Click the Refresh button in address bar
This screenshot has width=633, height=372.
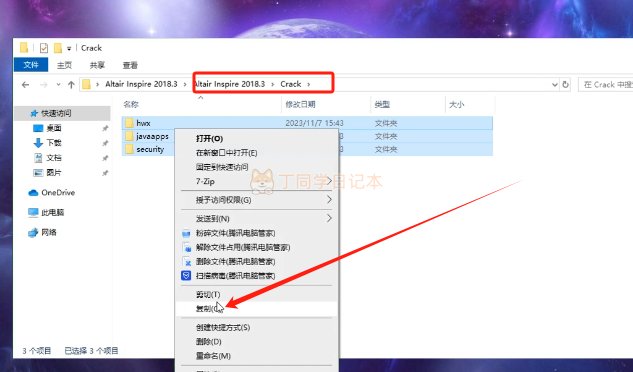(x=566, y=84)
